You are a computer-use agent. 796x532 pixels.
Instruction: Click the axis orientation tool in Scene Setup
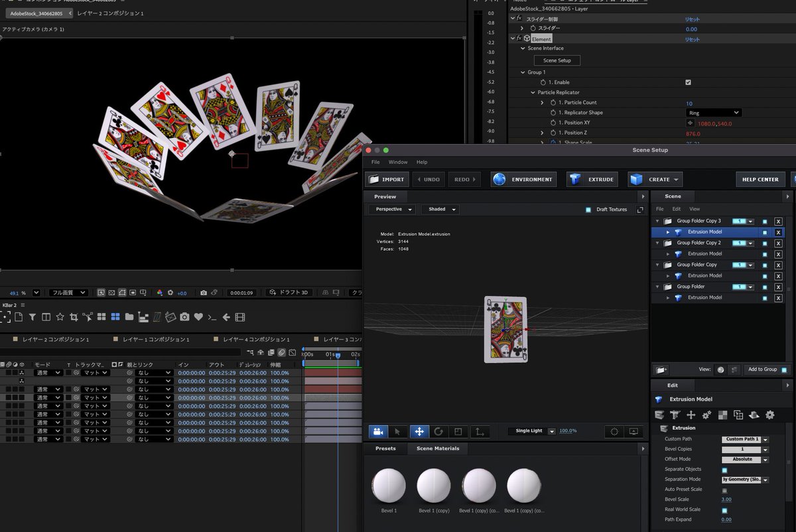pos(480,431)
